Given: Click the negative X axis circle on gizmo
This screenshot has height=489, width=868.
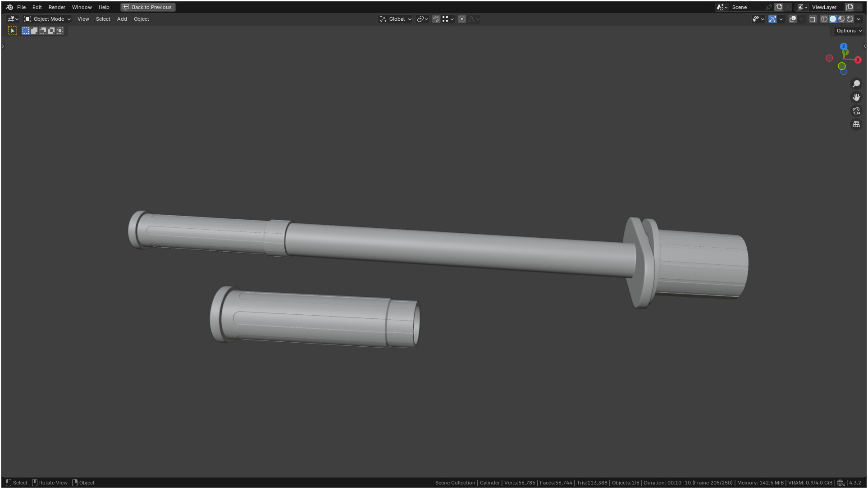Looking at the screenshot, I should point(829,58).
